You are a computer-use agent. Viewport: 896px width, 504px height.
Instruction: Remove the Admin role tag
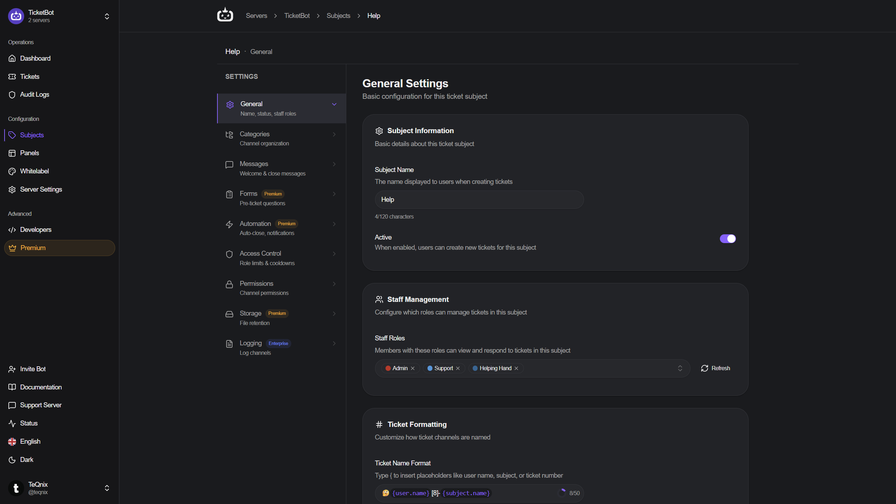(413, 369)
